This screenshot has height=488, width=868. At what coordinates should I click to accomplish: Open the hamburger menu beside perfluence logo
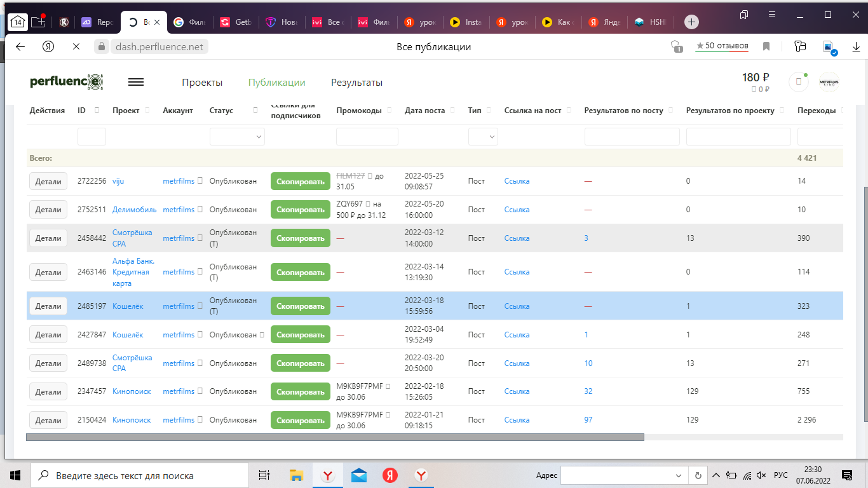click(x=136, y=82)
